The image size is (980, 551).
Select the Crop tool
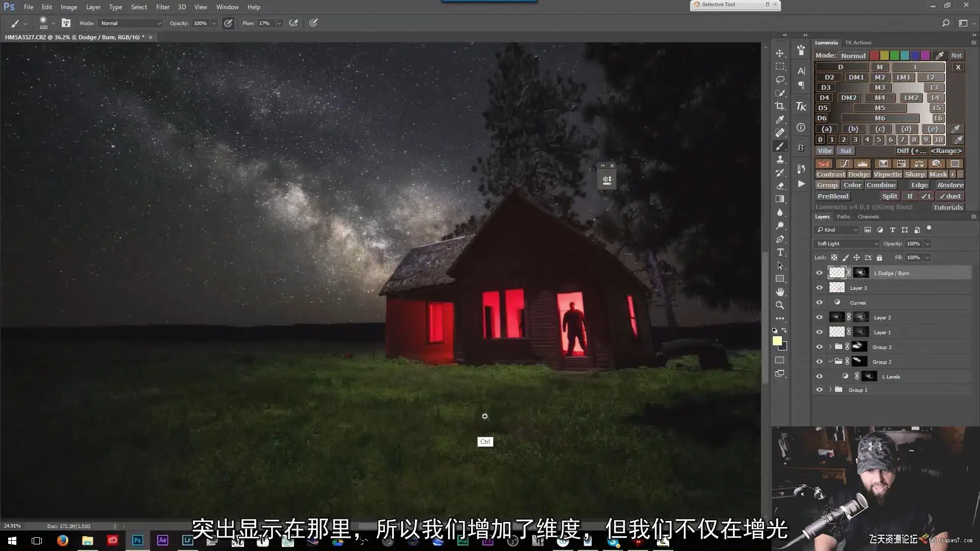tap(780, 106)
